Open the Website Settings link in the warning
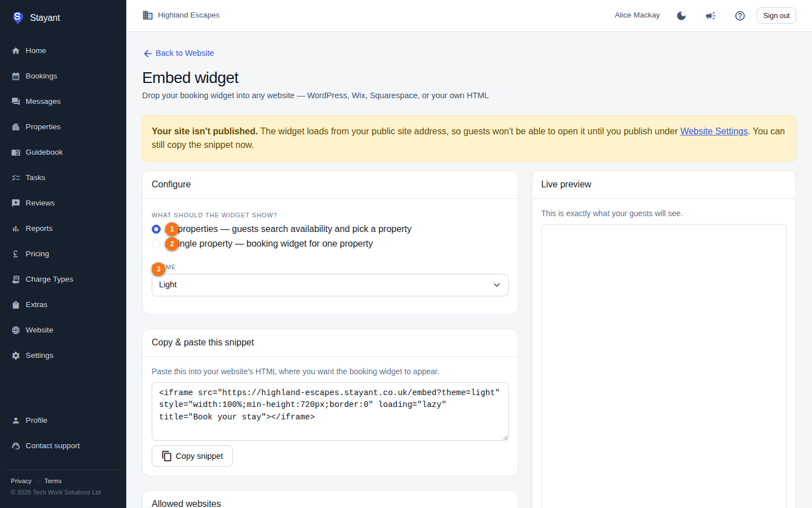812x508 pixels. pyautogui.click(x=714, y=131)
